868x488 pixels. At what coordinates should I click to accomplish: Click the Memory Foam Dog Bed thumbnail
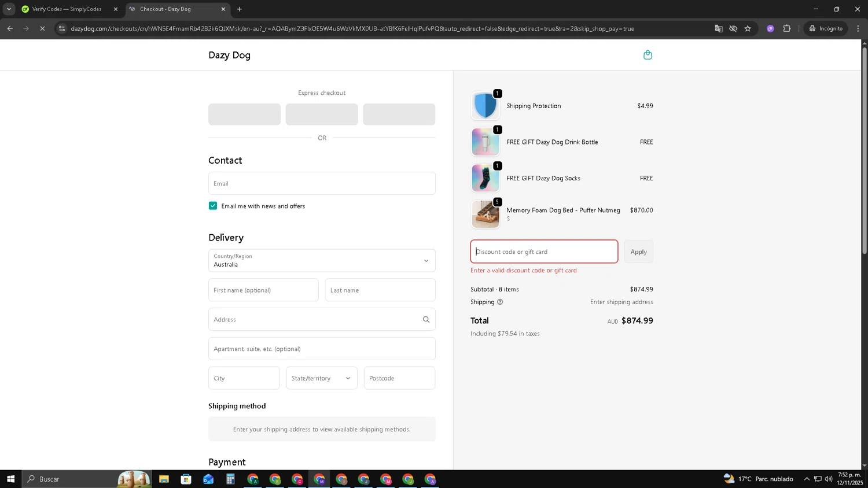point(485,214)
